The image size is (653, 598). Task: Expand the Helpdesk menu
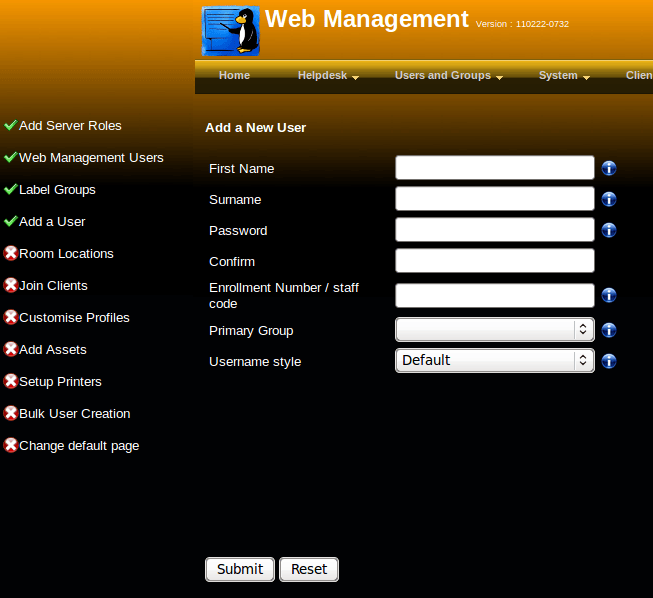(328, 75)
